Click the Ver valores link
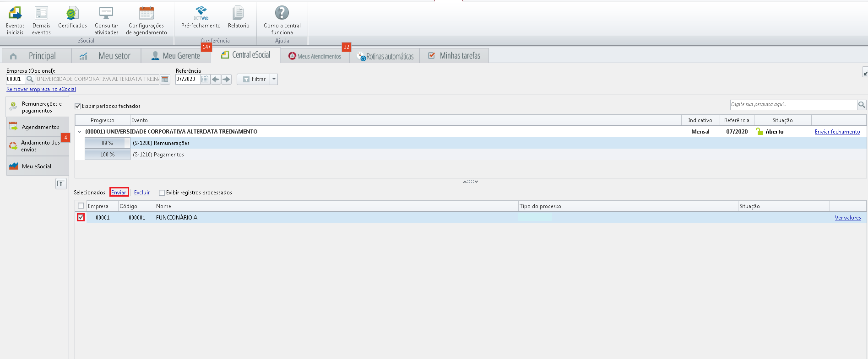Screen dimensions: 868x359 point(848,218)
